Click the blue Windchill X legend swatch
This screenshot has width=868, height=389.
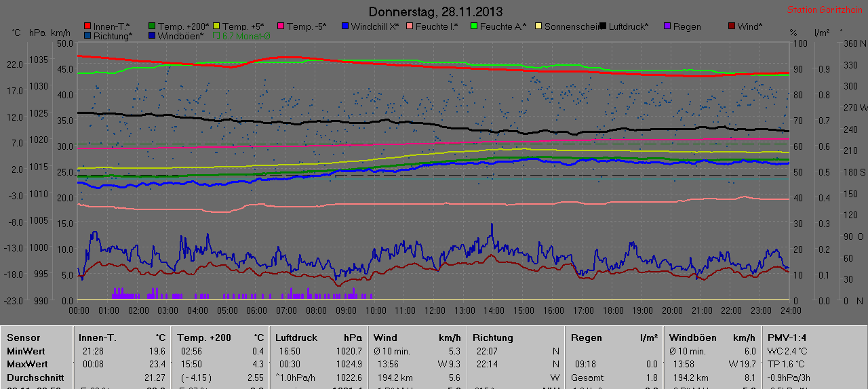[345, 26]
